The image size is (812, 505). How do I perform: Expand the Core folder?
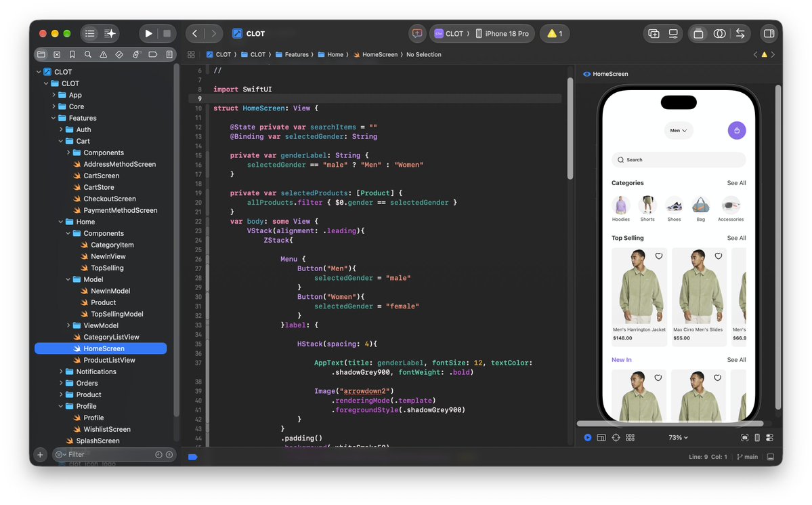(54, 106)
